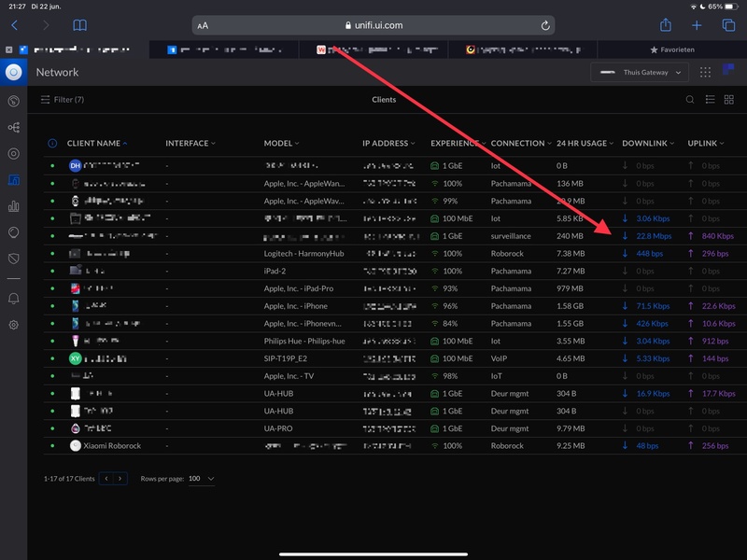Close the first Safari tab
The width and height of the screenshot is (747, 560).
pyautogui.click(x=9, y=49)
